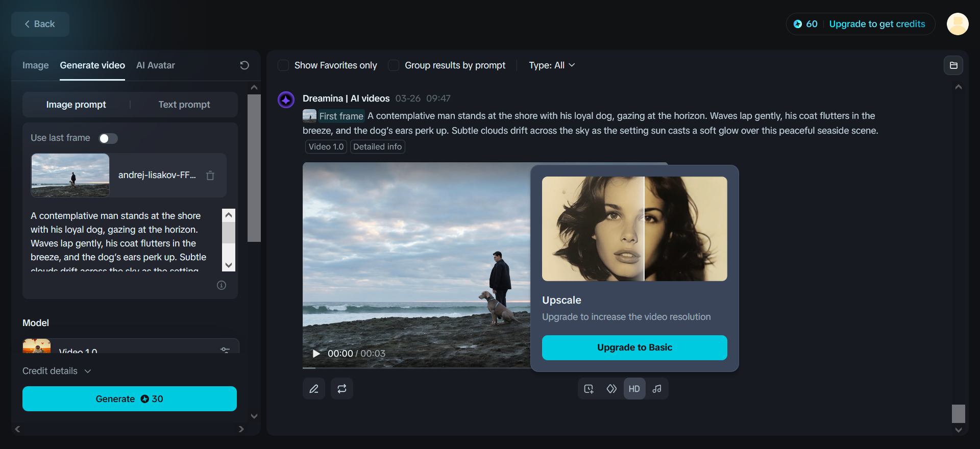Enable Show Favorites only checkbox
This screenshot has width=980, height=449.
coord(283,65)
